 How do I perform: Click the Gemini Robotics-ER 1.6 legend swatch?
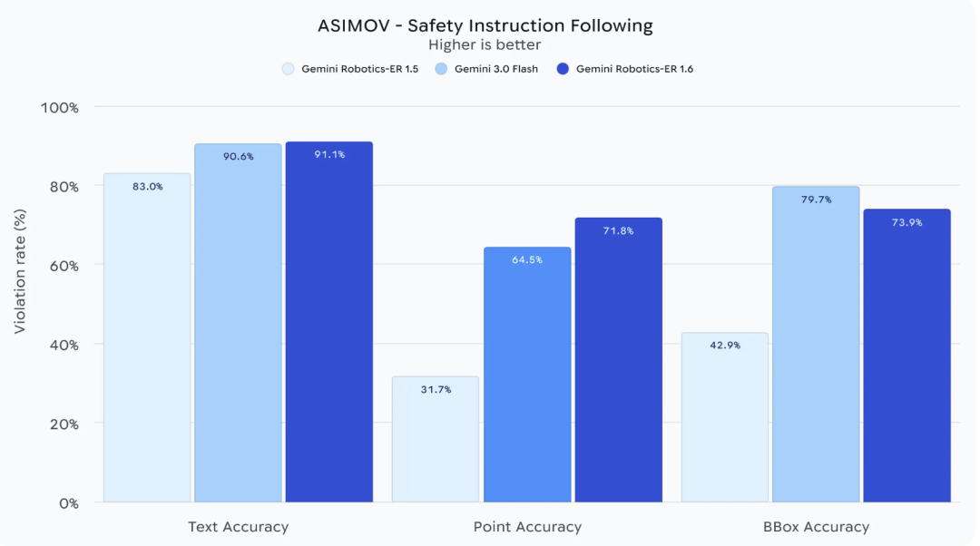563,69
